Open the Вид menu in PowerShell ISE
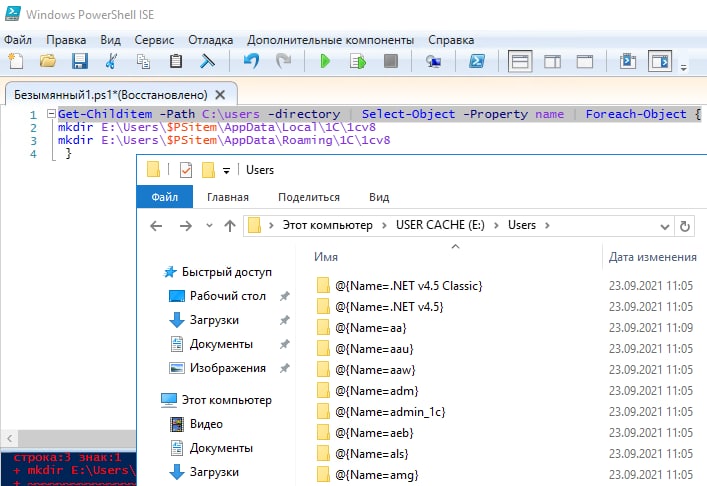Screen dimensions: 707x486 [x=110, y=40]
